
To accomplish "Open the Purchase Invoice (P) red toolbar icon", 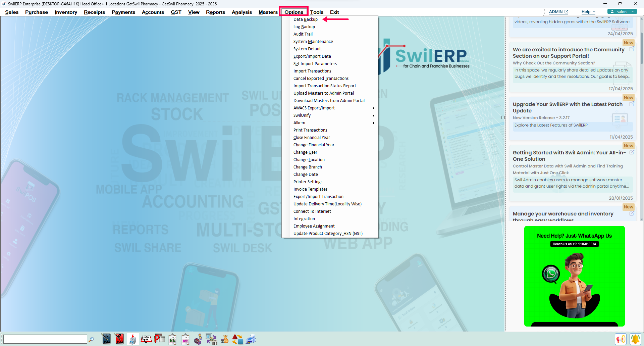I will pyautogui.click(x=119, y=339).
